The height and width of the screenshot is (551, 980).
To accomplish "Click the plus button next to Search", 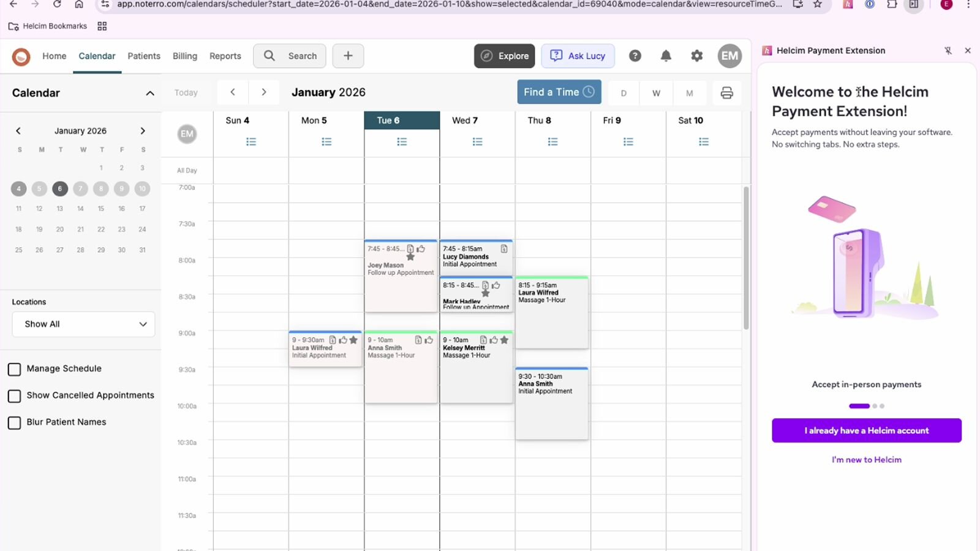I will [x=348, y=56].
